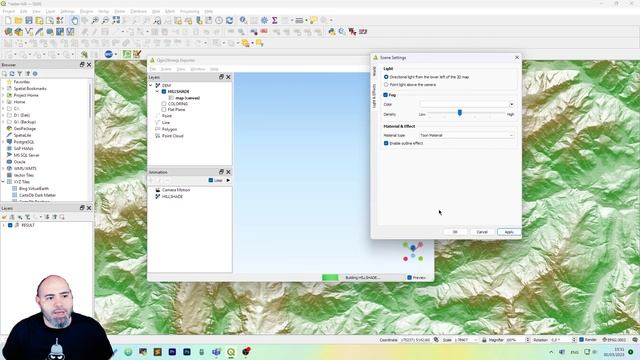This screenshot has width=640, height=360.
Task: Click the EPSG projection button in status bar
Action: pyautogui.click(x=614, y=340)
